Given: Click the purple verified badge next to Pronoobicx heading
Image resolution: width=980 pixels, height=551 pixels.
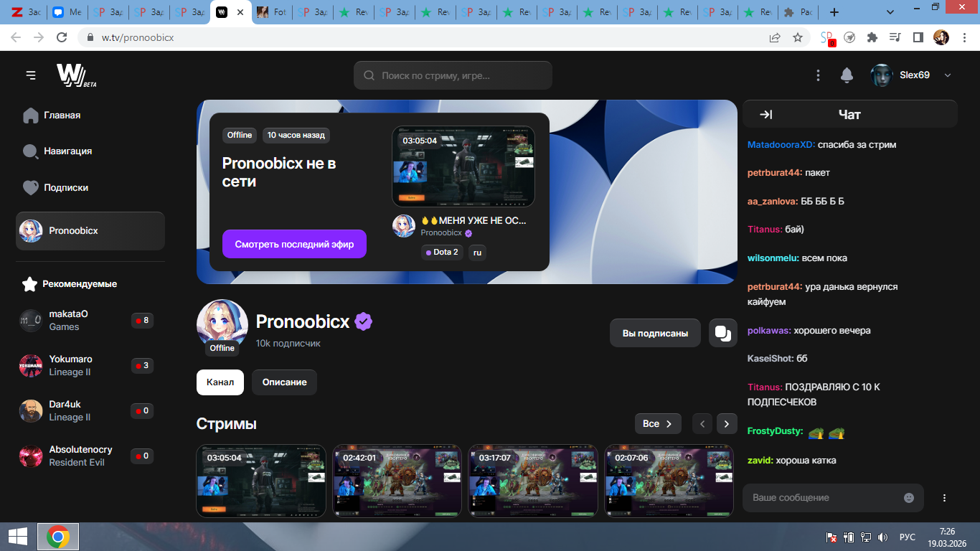Looking at the screenshot, I should pyautogui.click(x=364, y=321).
